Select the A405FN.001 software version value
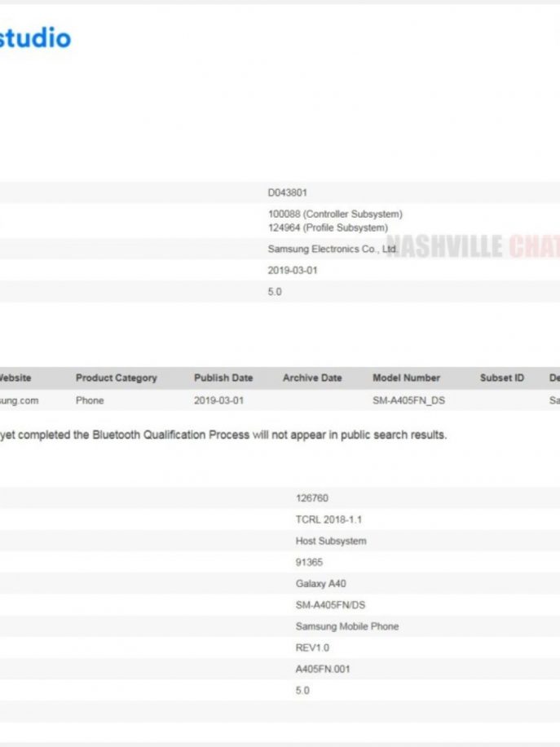Viewport: 560px width, 747px height. pyautogui.click(x=323, y=670)
